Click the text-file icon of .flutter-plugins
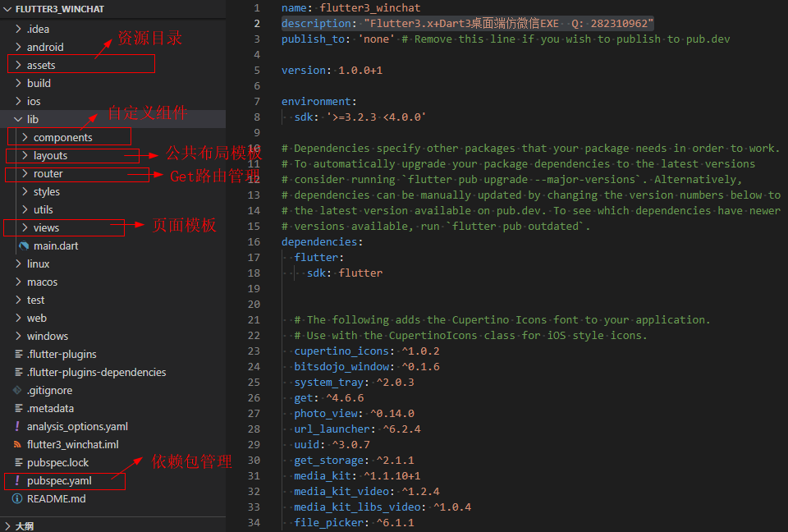Screen dimensions: 788x532 [17, 354]
